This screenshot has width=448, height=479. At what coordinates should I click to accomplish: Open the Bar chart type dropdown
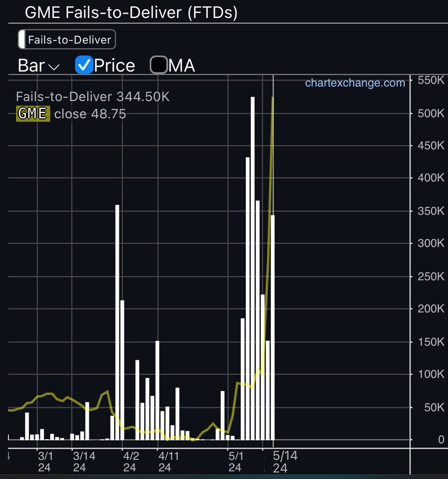click(x=39, y=65)
